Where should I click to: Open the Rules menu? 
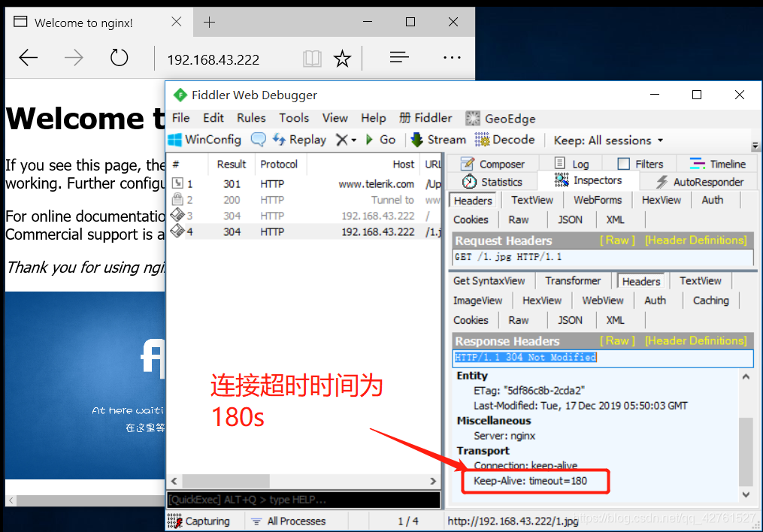click(251, 118)
